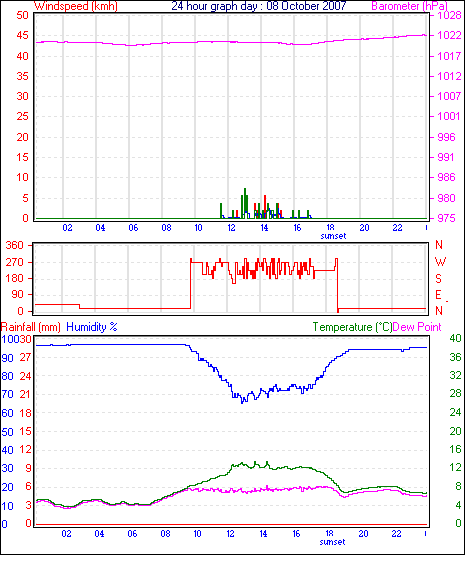Click the humidity curve minimum near 13
Image resolution: width=466 pixels, height=563 pixels.
click(x=242, y=403)
